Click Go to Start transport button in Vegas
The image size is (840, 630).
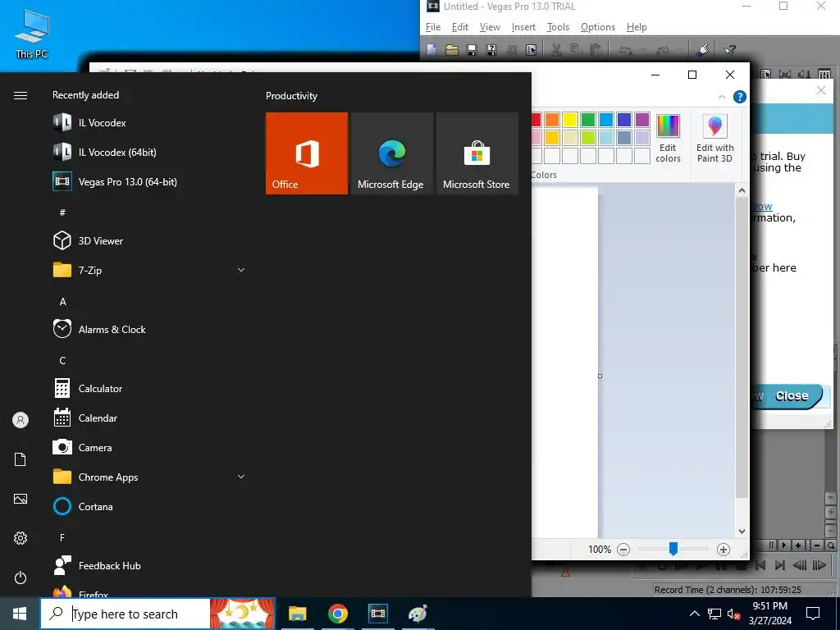760,565
